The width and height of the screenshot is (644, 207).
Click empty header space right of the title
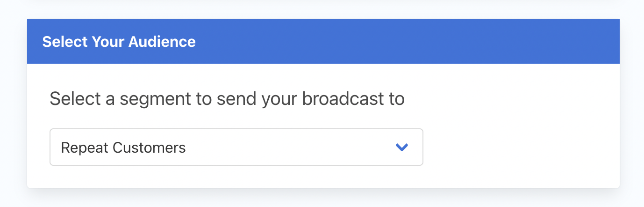click(x=407, y=41)
